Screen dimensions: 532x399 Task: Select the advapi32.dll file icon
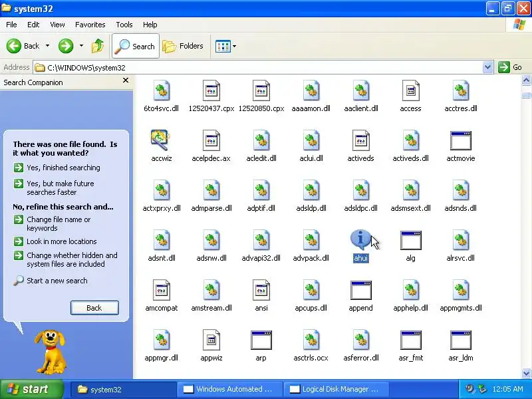pyautogui.click(x=261, y=240)
